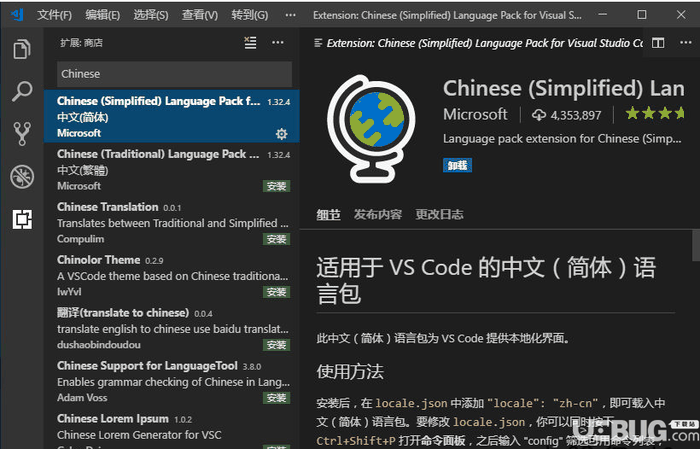Click the download count cloud icon
Image resolution: width=700 pixels, height=449 pixels.
pos(539,115)
